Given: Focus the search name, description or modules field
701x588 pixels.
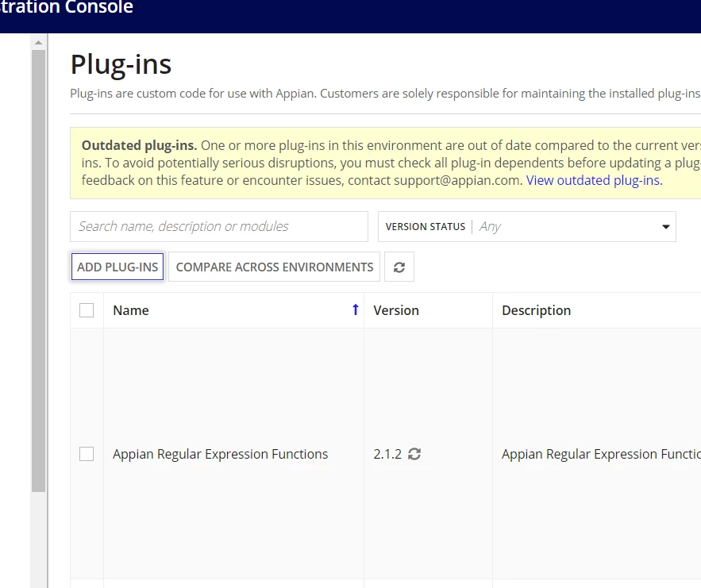Looking at the screenshot, I should tap(219, 226).
